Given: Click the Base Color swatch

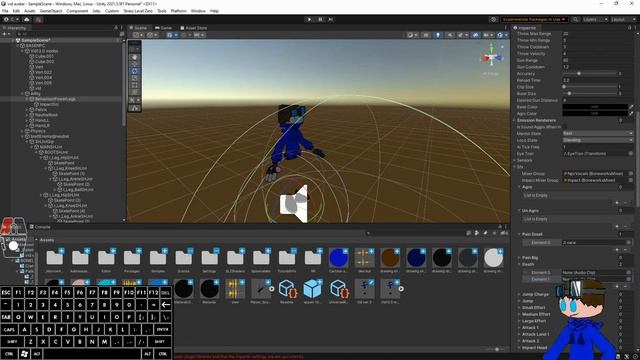Looking at the screenshot, I should coord(595,107).
